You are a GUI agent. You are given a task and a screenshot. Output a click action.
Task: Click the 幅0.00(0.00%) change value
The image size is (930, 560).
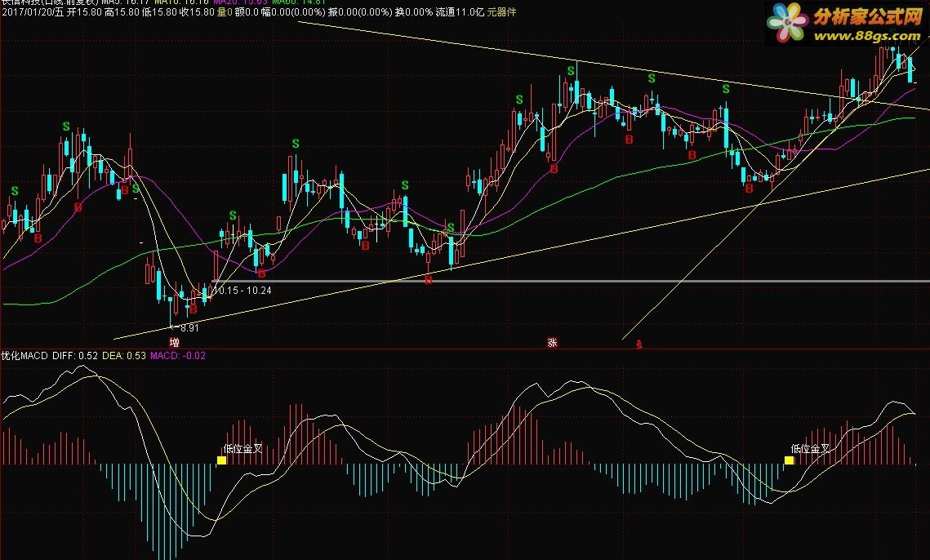coord(293,12)
